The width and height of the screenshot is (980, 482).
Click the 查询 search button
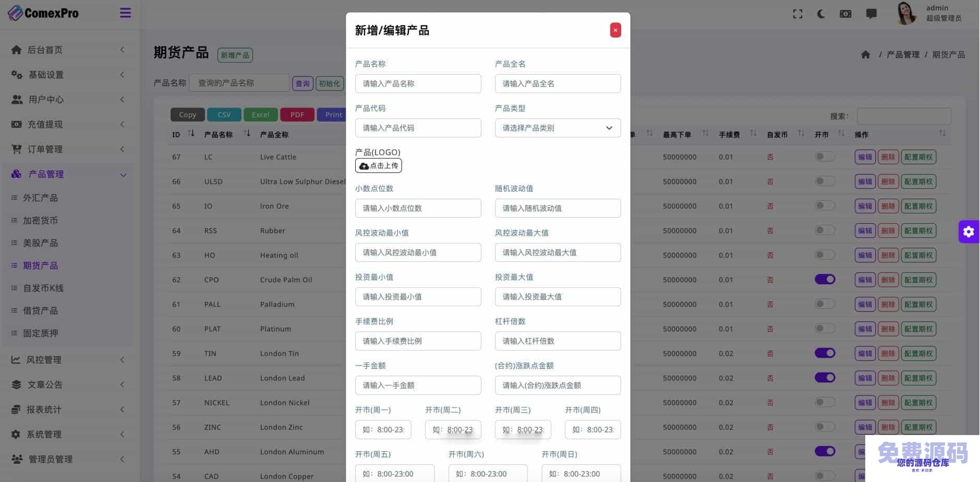(x=303, y=83)
